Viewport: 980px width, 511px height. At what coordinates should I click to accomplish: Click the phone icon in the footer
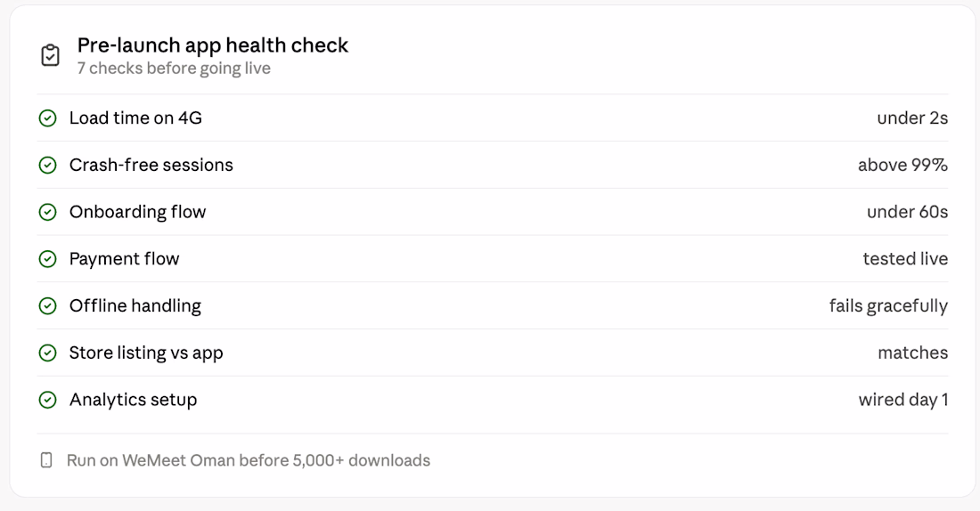[x=46, y=460]
